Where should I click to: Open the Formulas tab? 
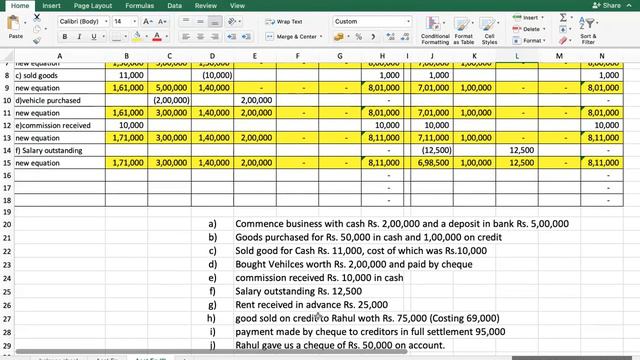coord(140,6)
